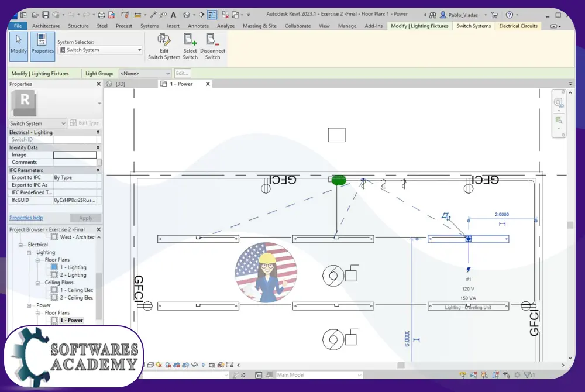Open the Light Group dropdown

[x=144, y=74]
